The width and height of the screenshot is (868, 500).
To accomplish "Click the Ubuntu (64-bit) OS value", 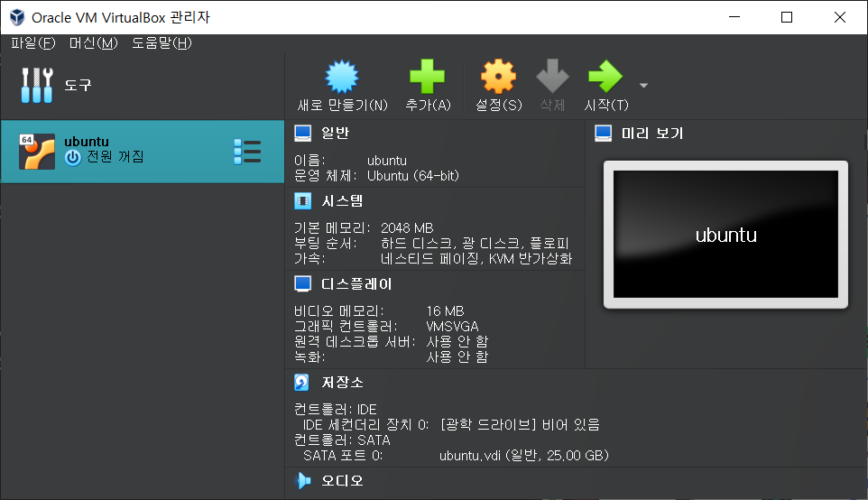I will click(x=413, y=176).
